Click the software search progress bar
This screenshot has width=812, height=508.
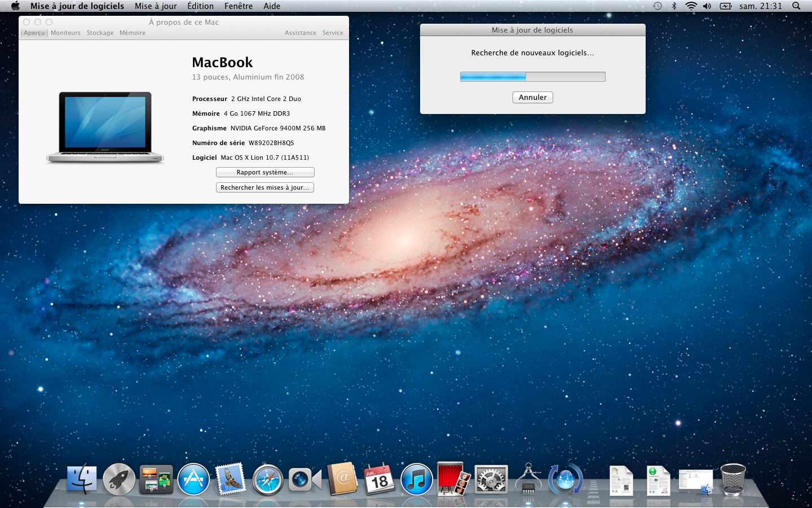pyautogui.click(x=533, y=77)
